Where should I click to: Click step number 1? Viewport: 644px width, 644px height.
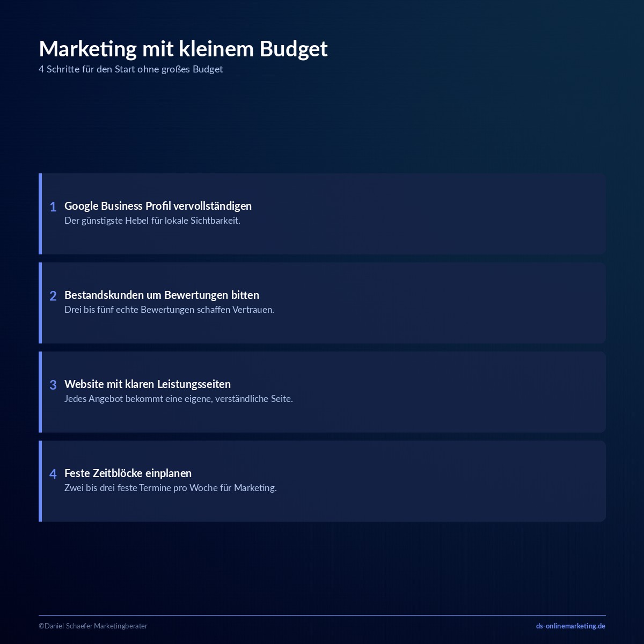(53, 207)
